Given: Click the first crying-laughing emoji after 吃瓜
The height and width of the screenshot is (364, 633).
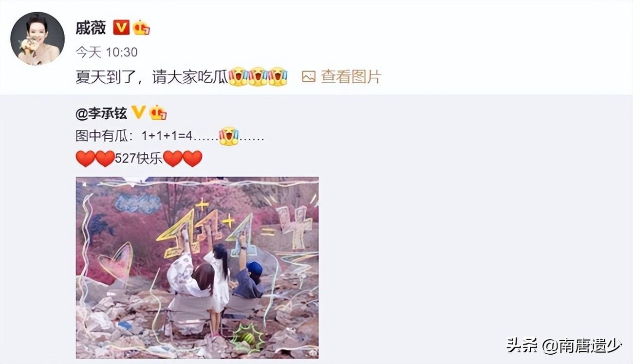Looking at the screenshot, I should pyautogui.click(x=238, y=76).
